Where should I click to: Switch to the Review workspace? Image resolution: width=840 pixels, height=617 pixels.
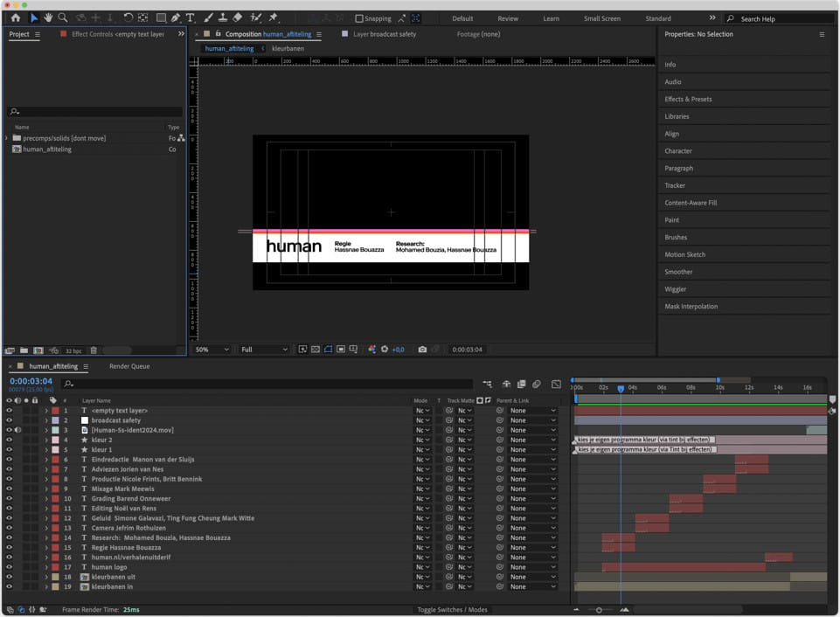point(508,18)
